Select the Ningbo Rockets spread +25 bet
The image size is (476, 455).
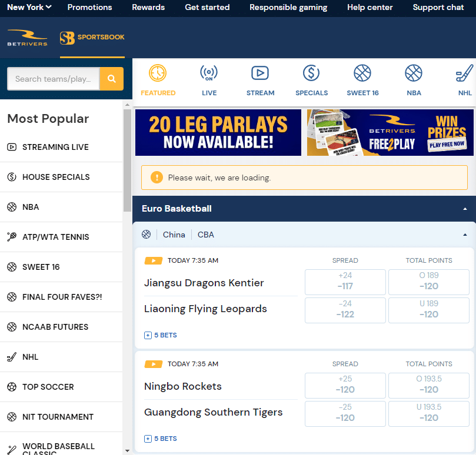(345, 386)
